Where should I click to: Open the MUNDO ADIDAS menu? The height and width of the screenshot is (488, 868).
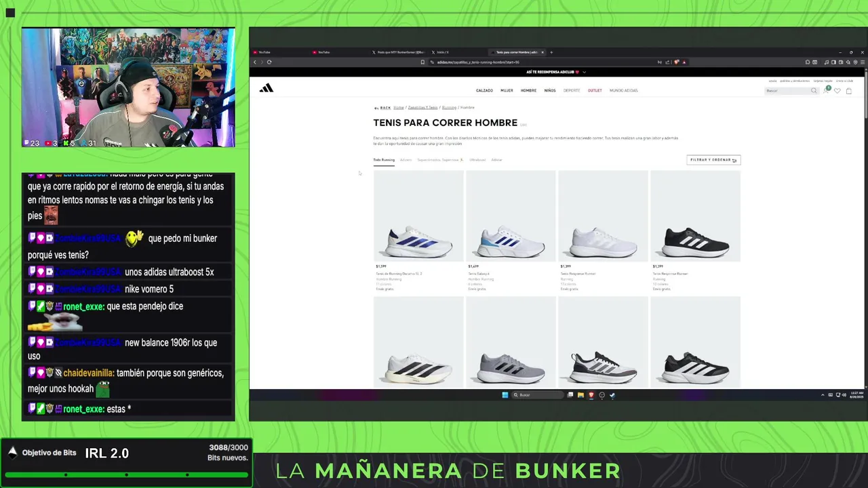pyautogui.click(x=623, y=91)
